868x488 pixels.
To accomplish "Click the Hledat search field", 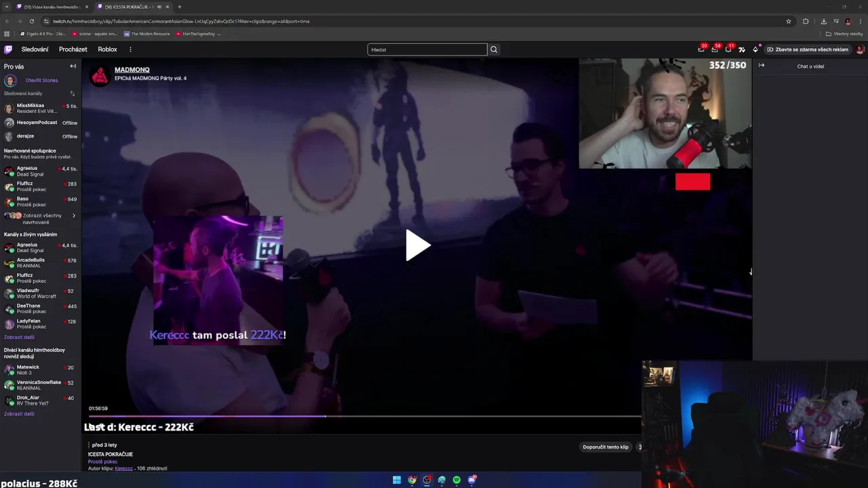I will [427, 49].
